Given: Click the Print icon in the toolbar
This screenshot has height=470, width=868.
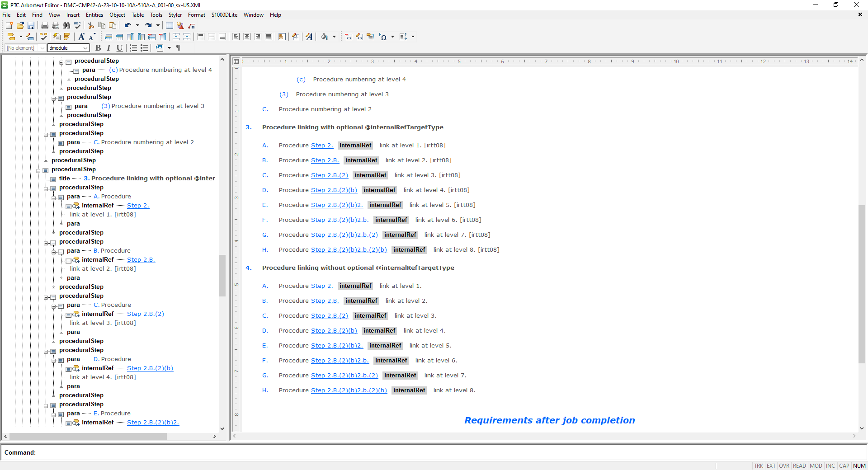Looking at the screenshot, I should tap(44, 26).
